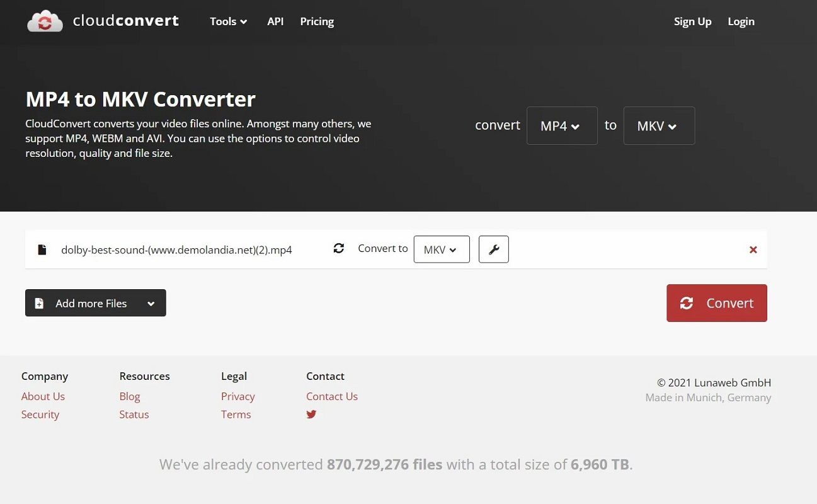817x504 pixels.
Task: Open the Convert to MKV dropdown
Action: click(x=441, y=249)
